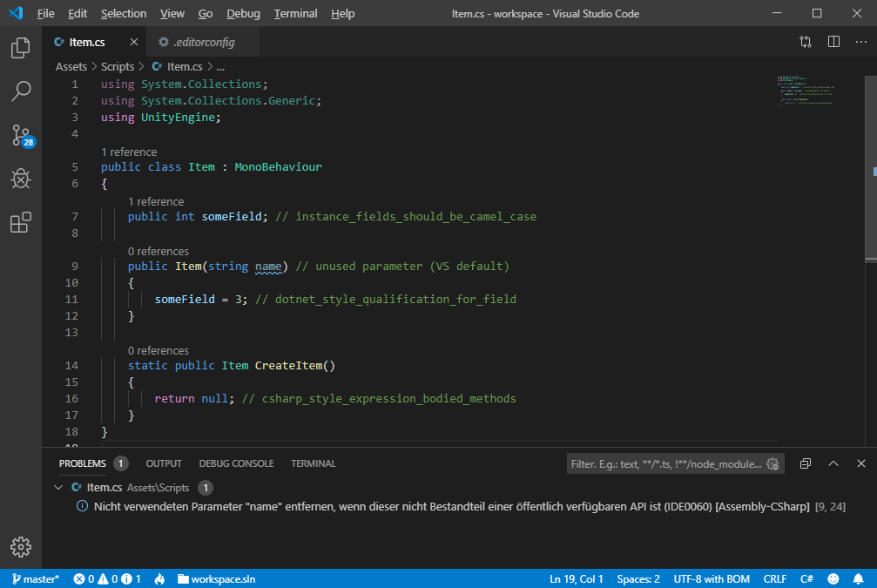Click the Open Changes compare icon
The height and width of the screenshot is (588, 877).
tap(806, 42)
